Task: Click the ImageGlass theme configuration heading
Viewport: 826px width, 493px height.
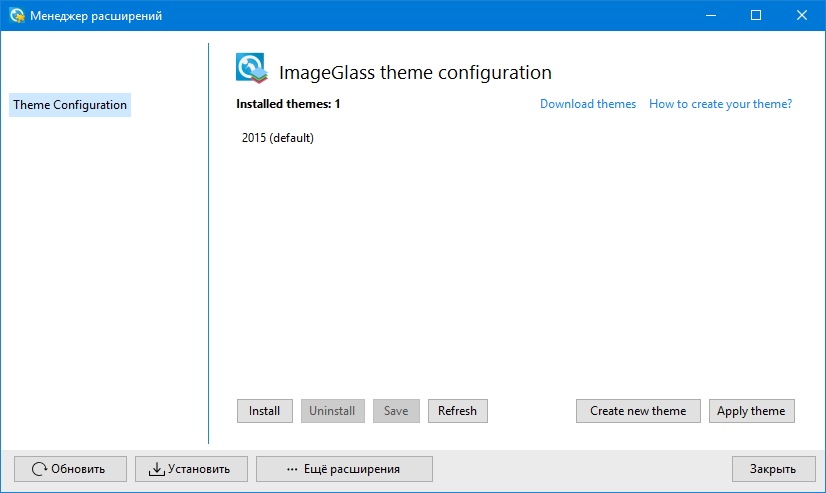Action: pyautogui.click(x=415, y=72)
